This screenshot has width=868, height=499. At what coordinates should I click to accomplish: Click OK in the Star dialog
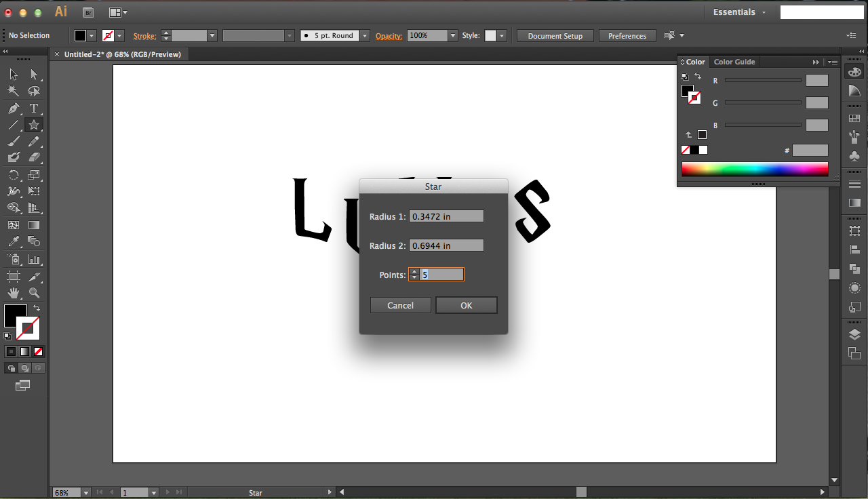pyautogui.click(x=467, y=305)
